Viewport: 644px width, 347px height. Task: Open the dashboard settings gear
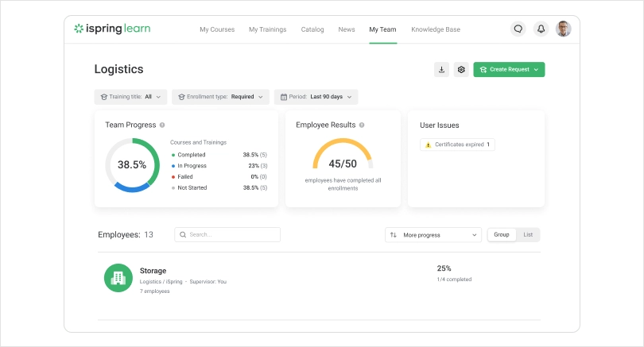click(x=461, y=70)
